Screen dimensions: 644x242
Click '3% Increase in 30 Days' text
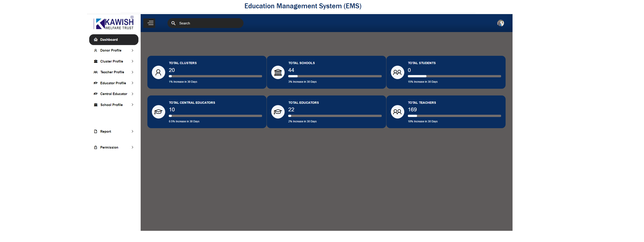302,82
